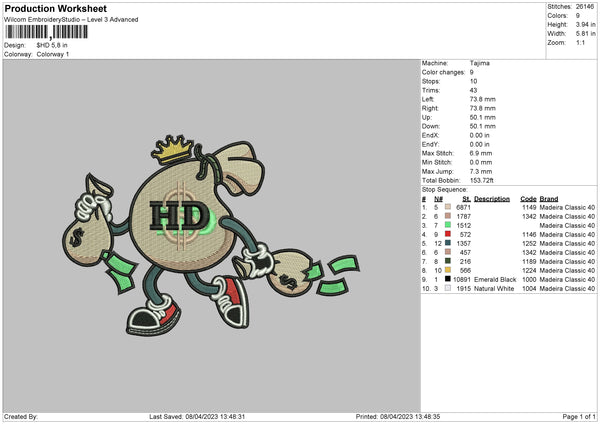Viewport: 600px width, 424px height.
Task: Click the red thread color swatch
Action: click(448, 233)
